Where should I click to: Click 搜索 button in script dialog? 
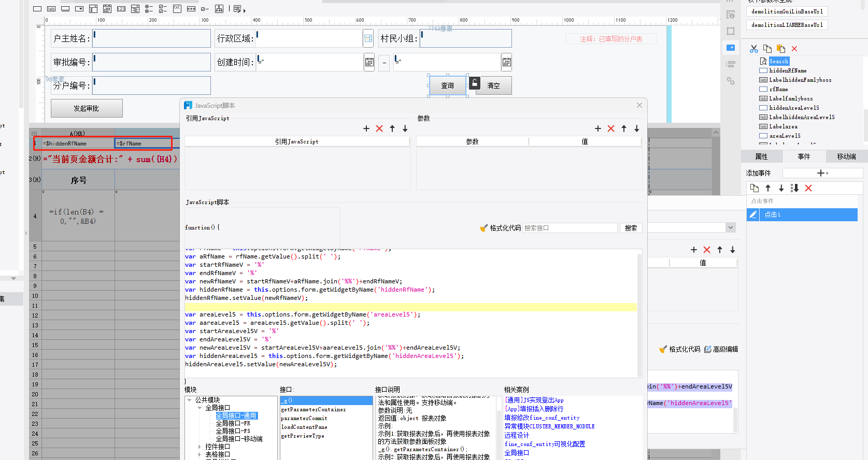tap(631, 228)
